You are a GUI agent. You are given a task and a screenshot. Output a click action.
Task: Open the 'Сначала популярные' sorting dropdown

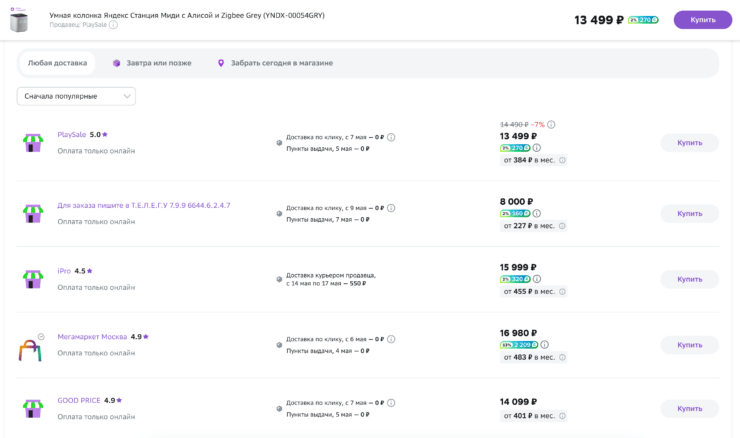pos(76,96)
